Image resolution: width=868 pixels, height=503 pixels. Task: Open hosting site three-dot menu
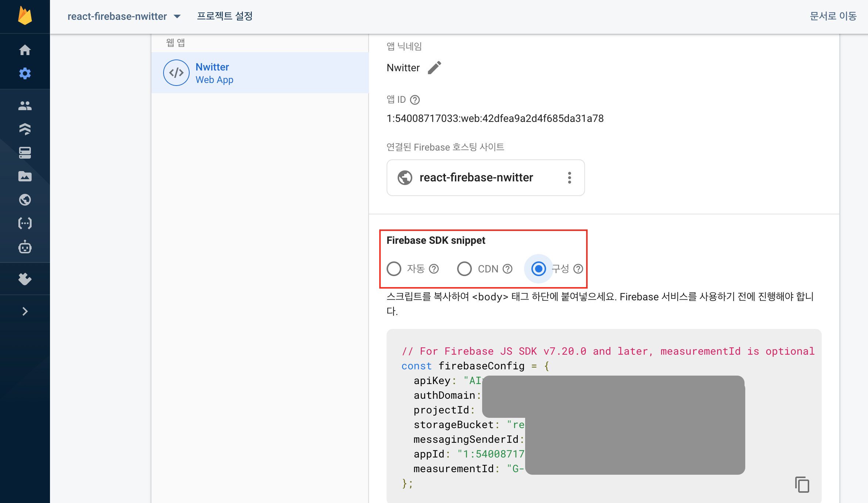coord(569,178)
